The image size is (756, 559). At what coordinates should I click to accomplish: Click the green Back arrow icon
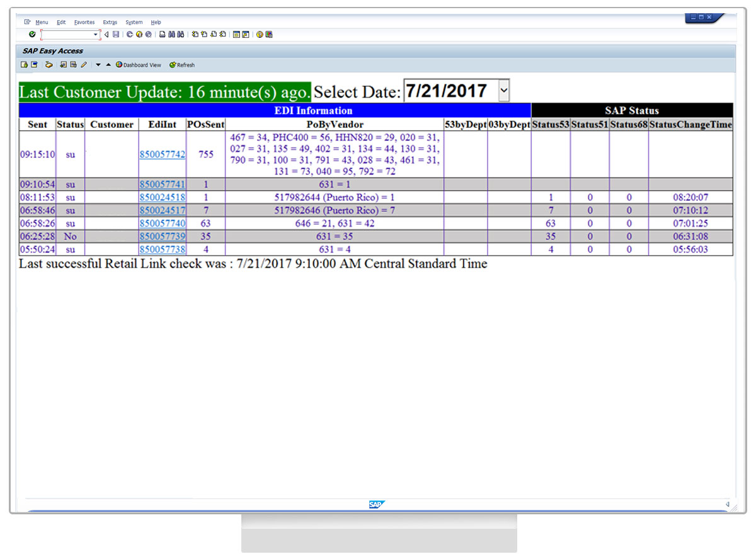coord(130,35)
